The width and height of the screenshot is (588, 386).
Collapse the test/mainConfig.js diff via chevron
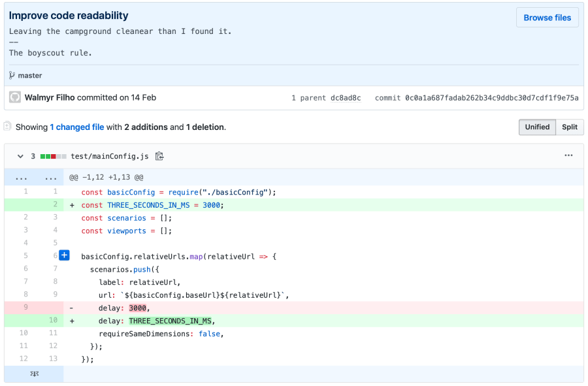point(20,156)
